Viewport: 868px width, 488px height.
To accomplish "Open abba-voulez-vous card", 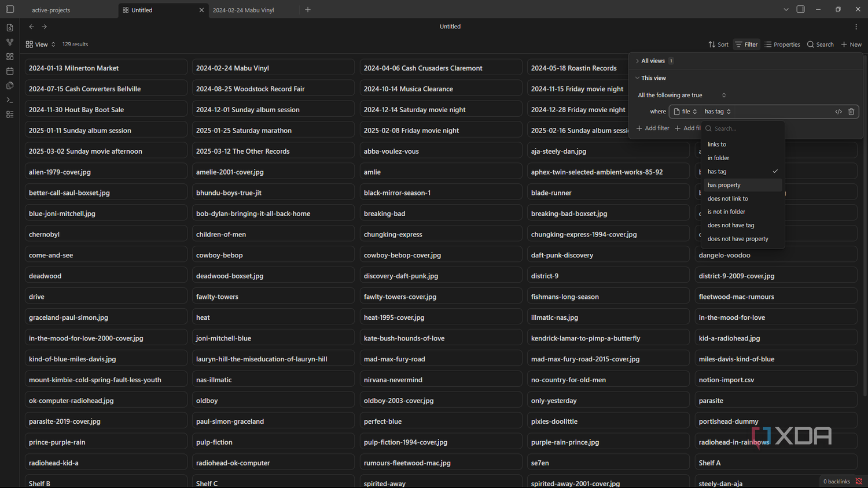I will click(441, 151).
